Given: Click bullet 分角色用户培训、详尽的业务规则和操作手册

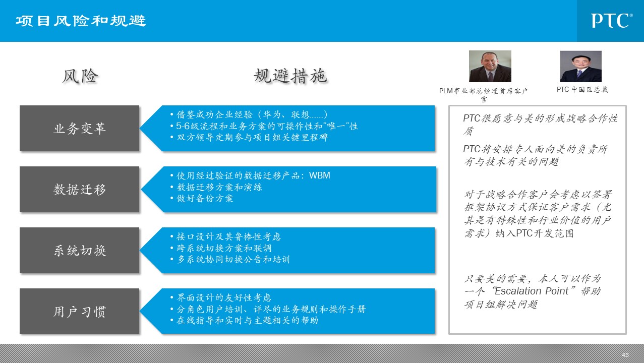Looking at the screenshot, I should click(x=268, y=309).
